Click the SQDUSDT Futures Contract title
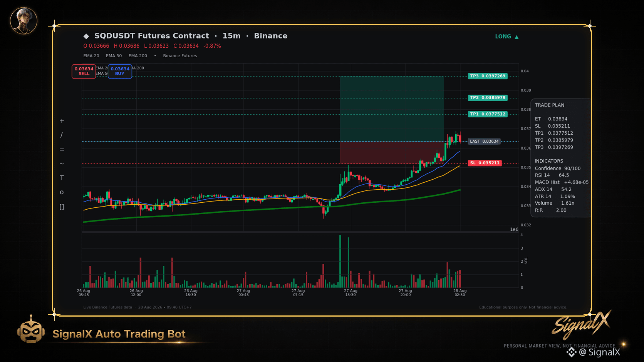 pos(152,36)
